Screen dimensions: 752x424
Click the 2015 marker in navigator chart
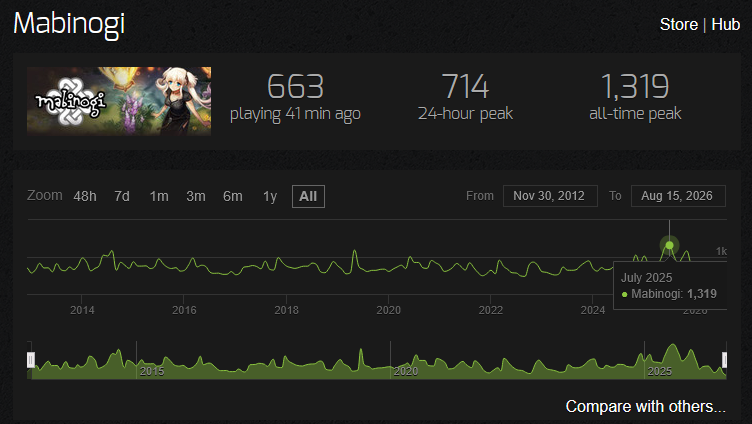coord(152,371)
